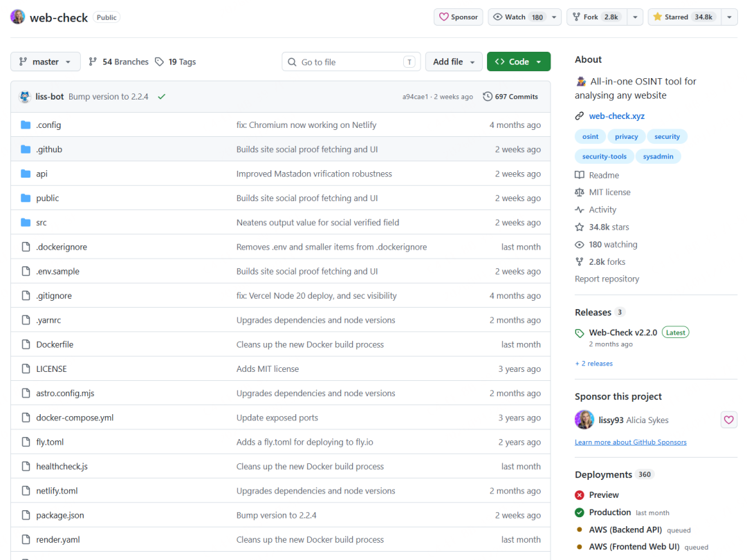Click the lissy93 sponsor avatar
Viewport: 747px width, 560px height.
tap(584, 420)
